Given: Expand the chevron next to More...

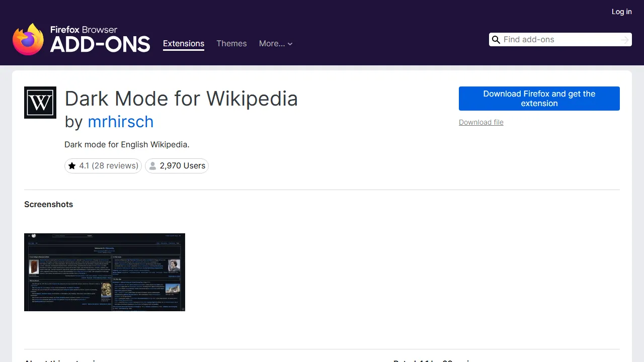Looking at the screenshot, I should (x=290, y=44).
